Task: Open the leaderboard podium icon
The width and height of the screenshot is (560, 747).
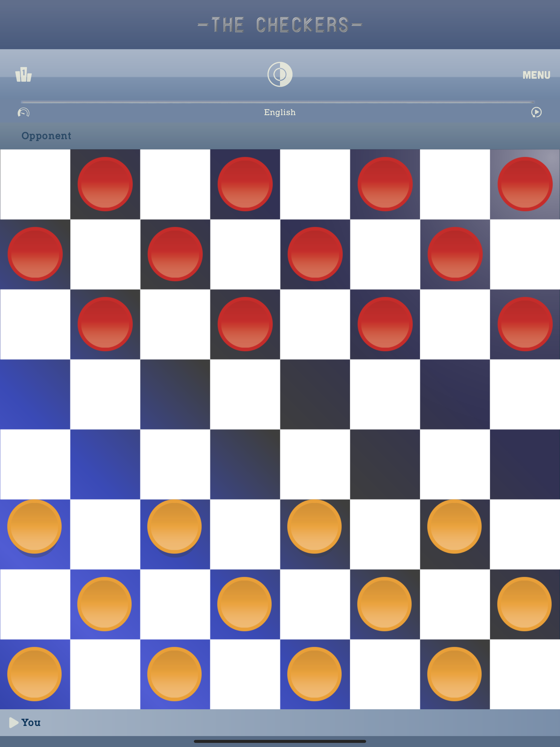Action: (24, 74)
